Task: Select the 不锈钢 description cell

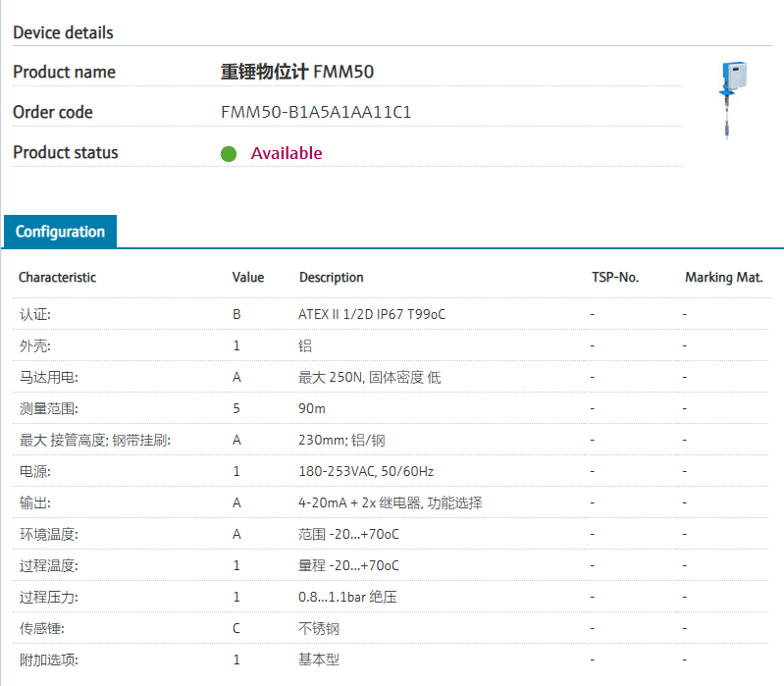Action: [x=319, y=629]
